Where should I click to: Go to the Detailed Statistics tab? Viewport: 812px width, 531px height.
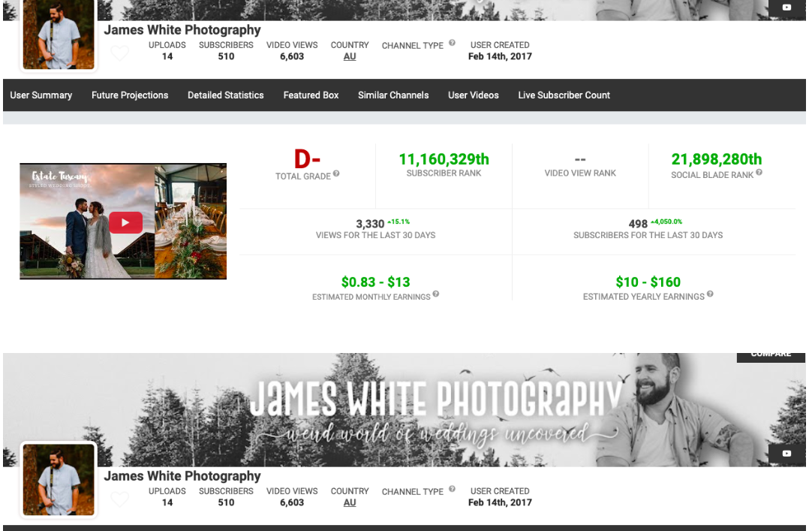tap(226, 95)
